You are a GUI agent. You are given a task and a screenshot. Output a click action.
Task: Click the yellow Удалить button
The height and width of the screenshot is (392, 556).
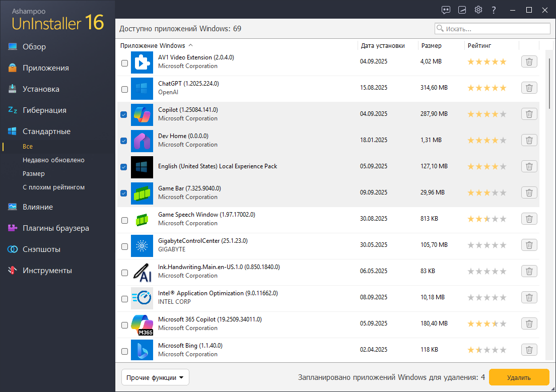click(x=519, y=377)
